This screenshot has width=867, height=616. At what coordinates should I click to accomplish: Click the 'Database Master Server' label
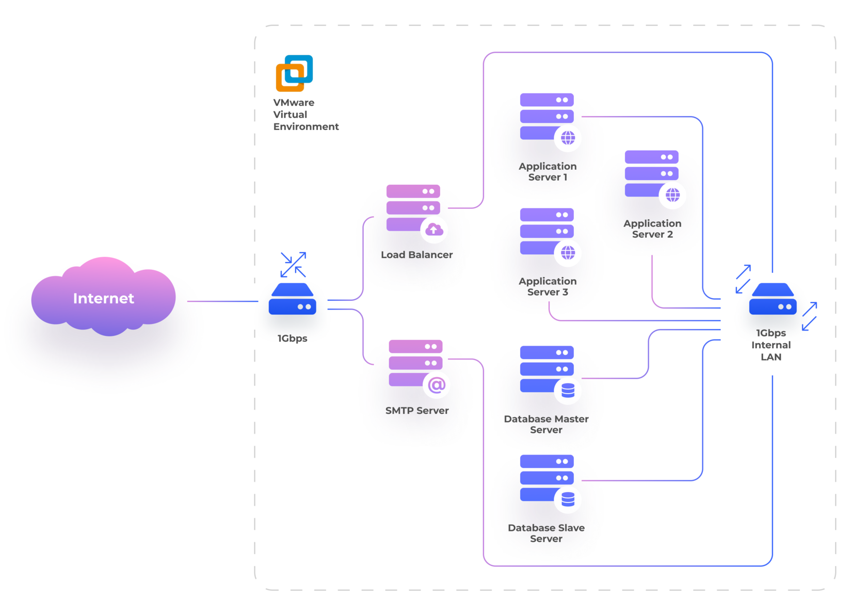pyautogui.click(x=546, y=425)
